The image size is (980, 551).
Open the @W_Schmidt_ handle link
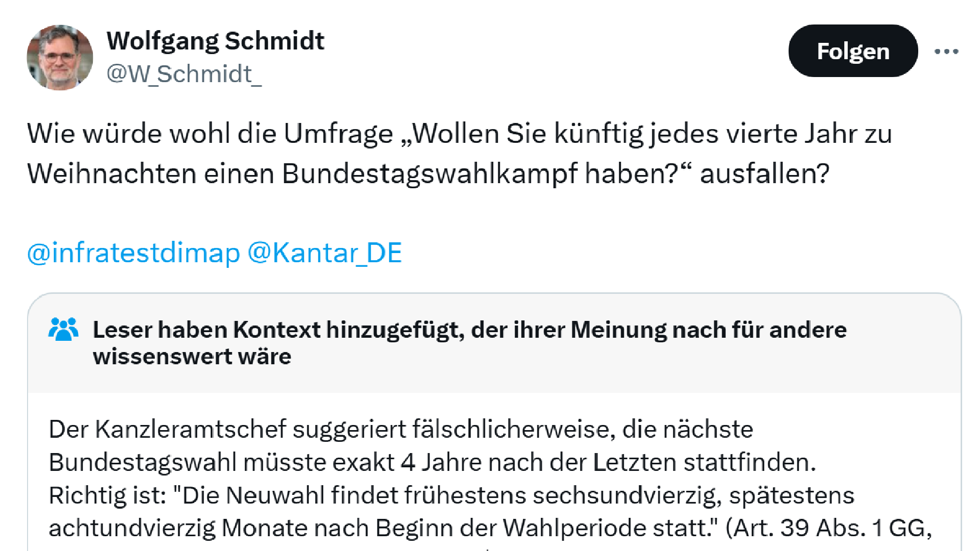[184, 74]
